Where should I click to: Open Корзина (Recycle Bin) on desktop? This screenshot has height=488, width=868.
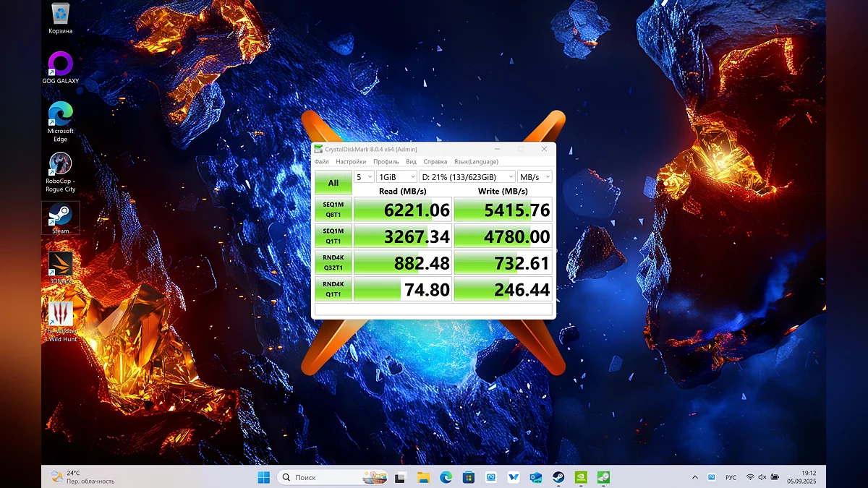pyautogui.click(x=60, y=14)
